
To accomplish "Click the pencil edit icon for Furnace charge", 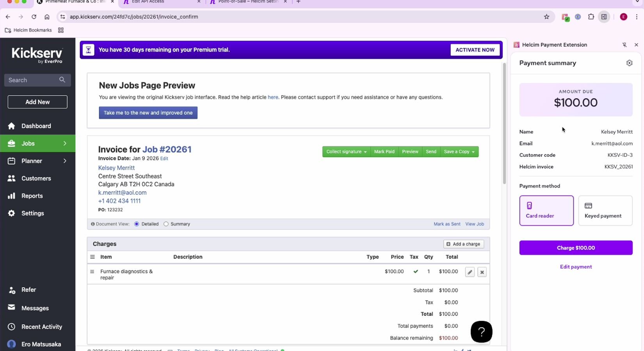I will (470, 272).
